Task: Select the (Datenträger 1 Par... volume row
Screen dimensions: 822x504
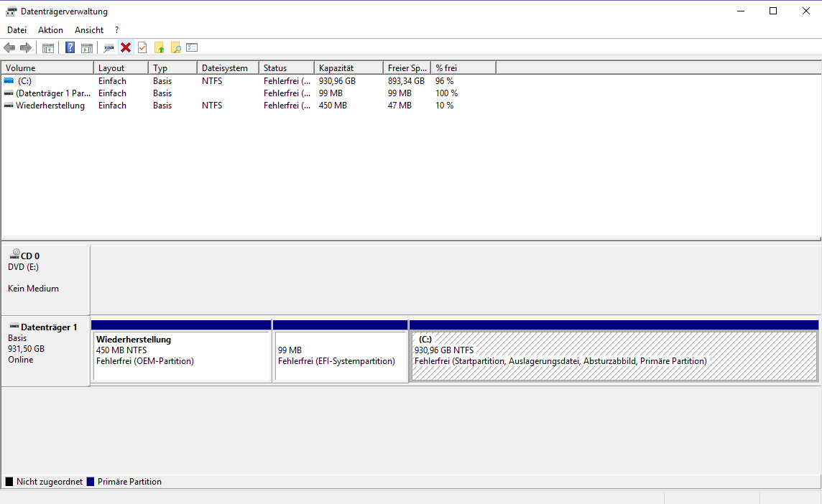Action: (249, 93)
